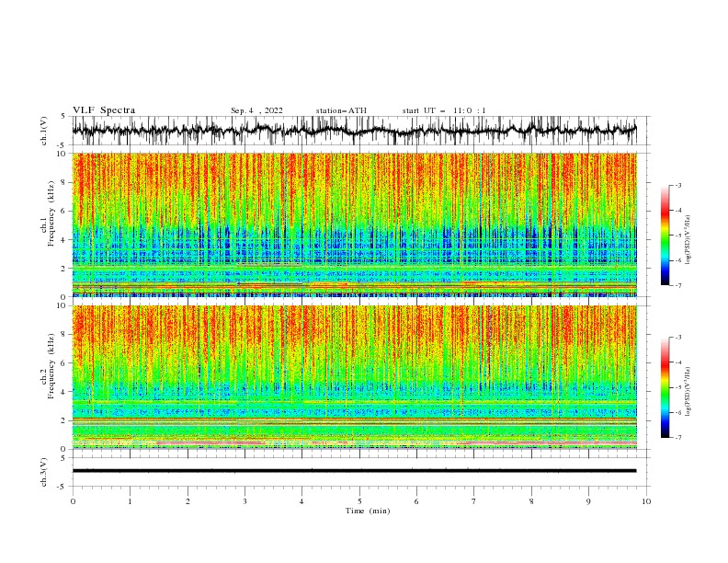
Task: Click time axis tick label "6"
Action: [416, 501]
